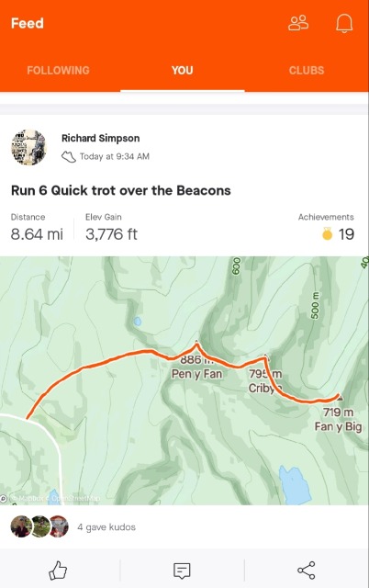
Task: Click Richard Simpson's profile avatar
Action: click(x=28, y=147)
